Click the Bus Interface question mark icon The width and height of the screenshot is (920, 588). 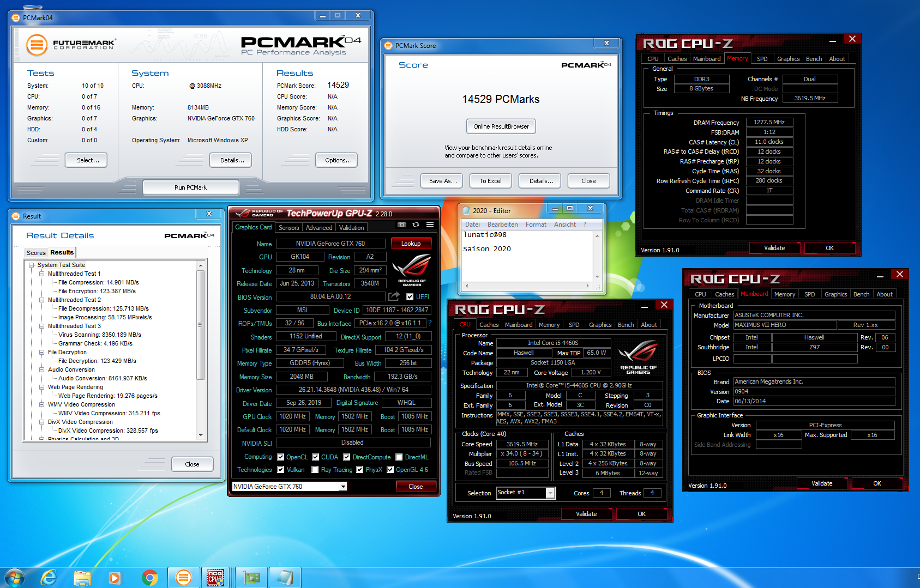click(430, 323)
